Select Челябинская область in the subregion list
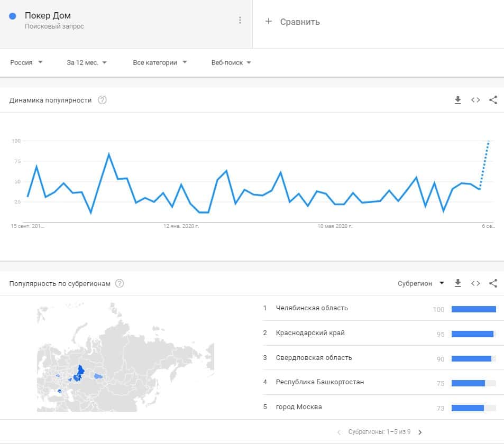 312,308
